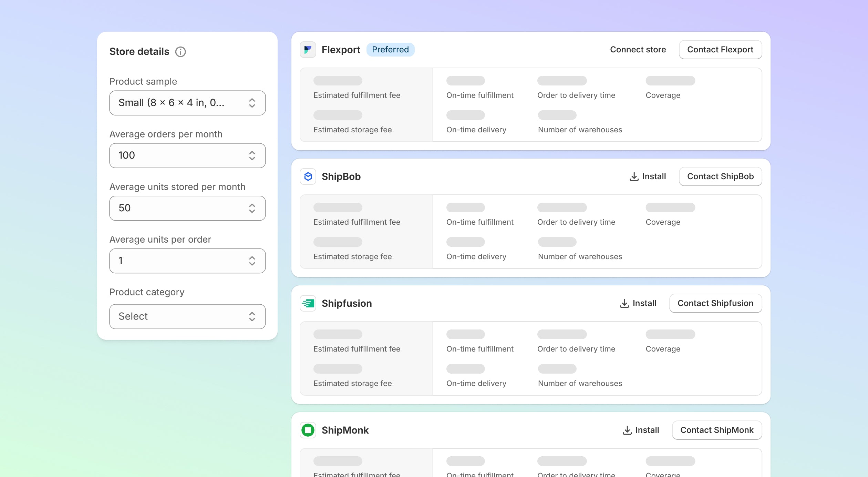Image resolution: width=868 pixels, height=477 pixels.
Task: Open the Product sample dropdown
Action: 187,103
